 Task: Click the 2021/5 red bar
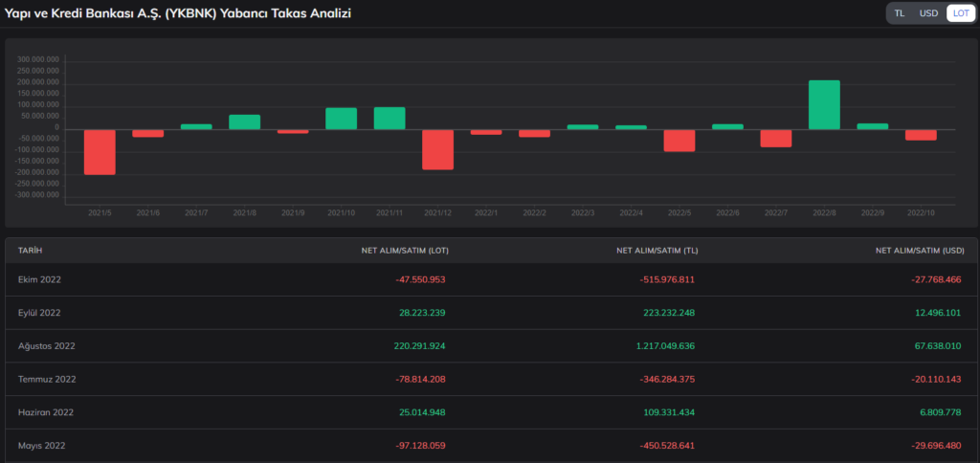point(100,152)
